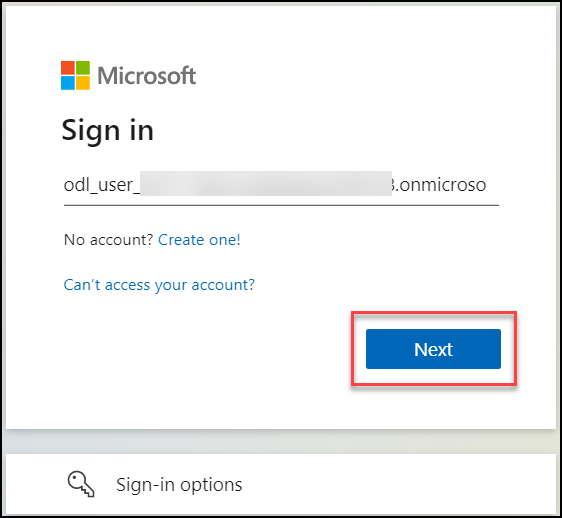Screen dimensions: 562x518
Task: Click the blurred portion of the email address
Action: 266,184
